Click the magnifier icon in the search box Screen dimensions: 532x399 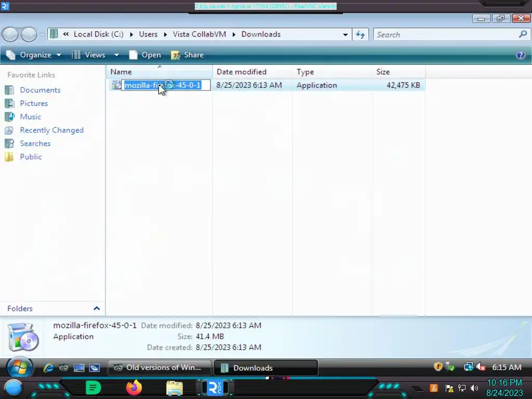pyautogui.click(x=523, y=34)
